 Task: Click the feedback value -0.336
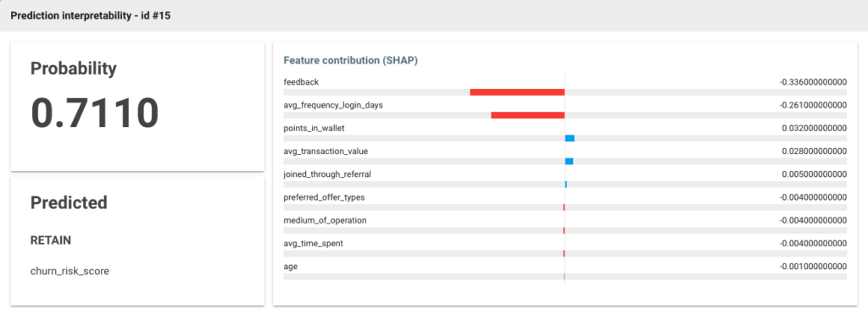pyautogui.click(x=813, y=82)
